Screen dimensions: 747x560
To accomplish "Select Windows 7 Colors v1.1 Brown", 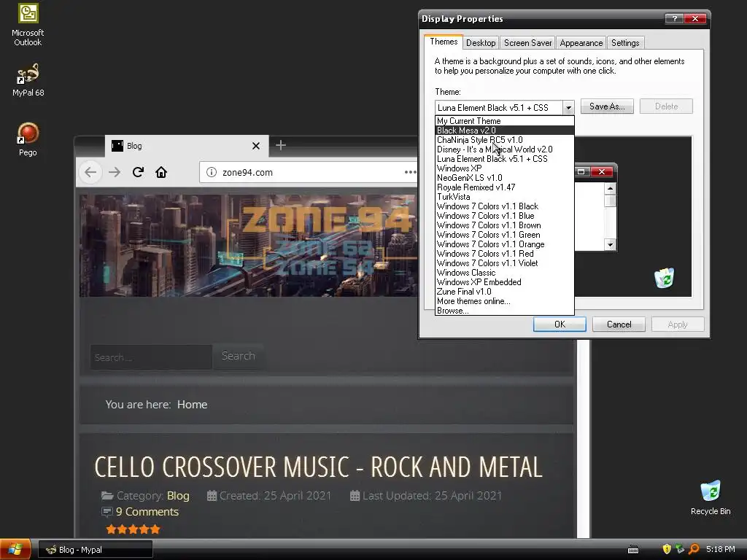I will (x=505, y=226).
